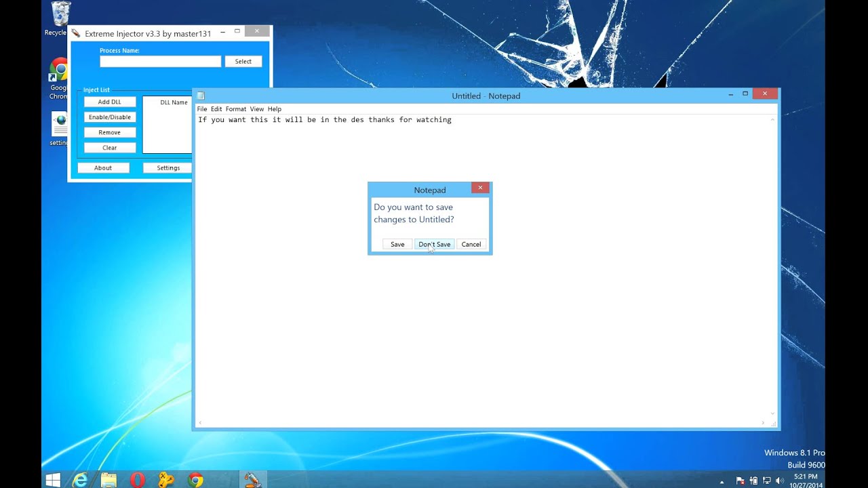Click Remove in the Inject List

[110, 133]
